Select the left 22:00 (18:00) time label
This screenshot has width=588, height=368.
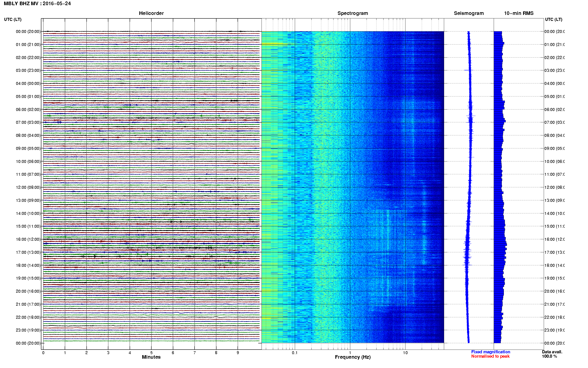click(28, 317)
